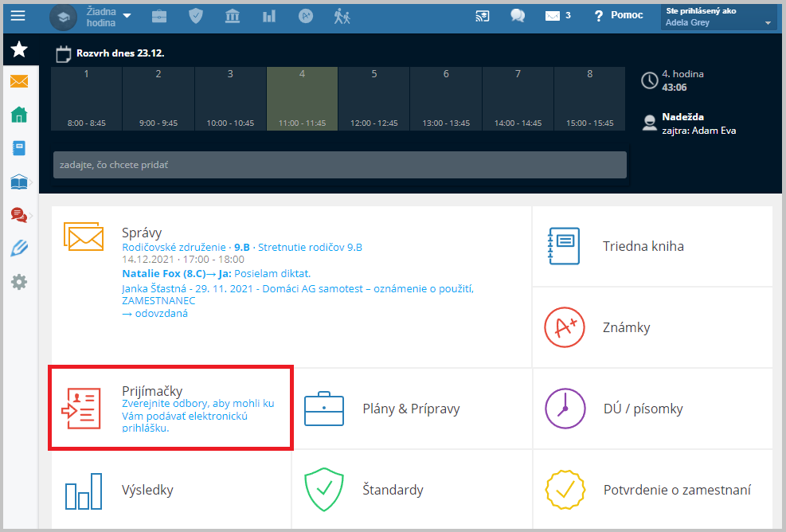Click person icon beside Nadežda name day

(x=650, y=123)
